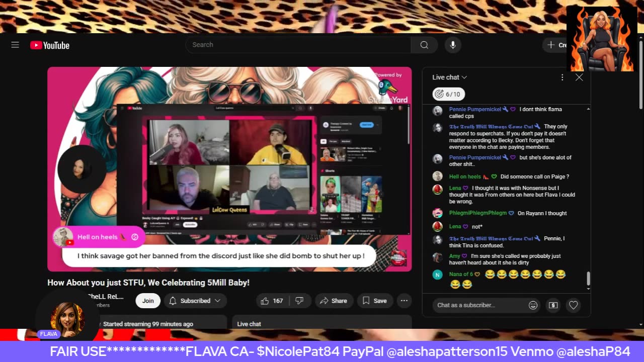
Task: Open more actions ellipsis under video
Action: 404,301
